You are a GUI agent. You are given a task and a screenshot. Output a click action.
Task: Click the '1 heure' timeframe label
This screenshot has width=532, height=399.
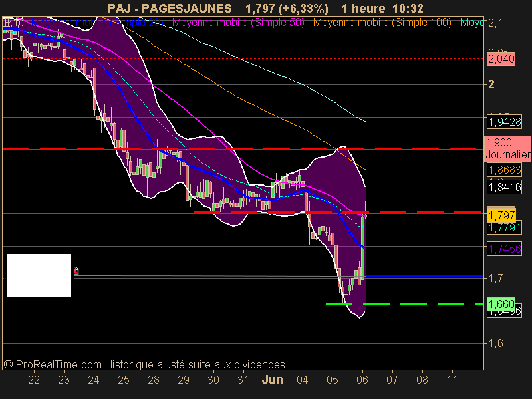363,9
